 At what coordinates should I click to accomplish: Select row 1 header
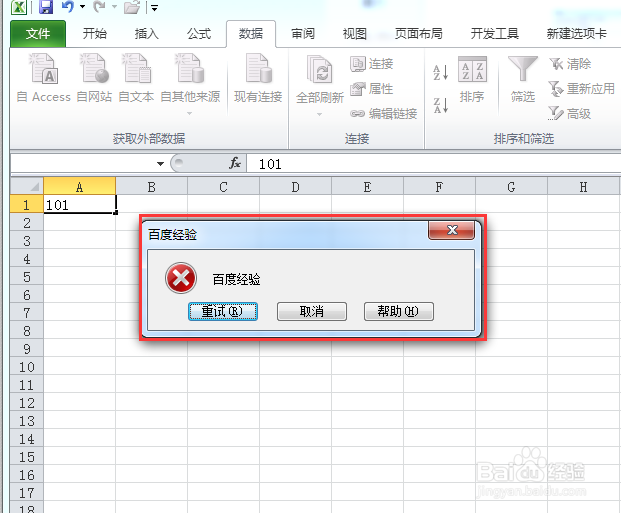27,205
